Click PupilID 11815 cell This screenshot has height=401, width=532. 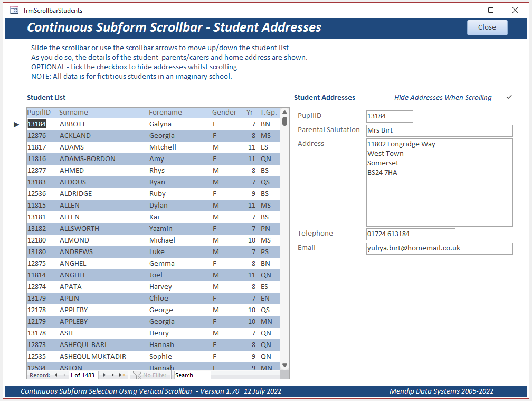pos(36,206)
